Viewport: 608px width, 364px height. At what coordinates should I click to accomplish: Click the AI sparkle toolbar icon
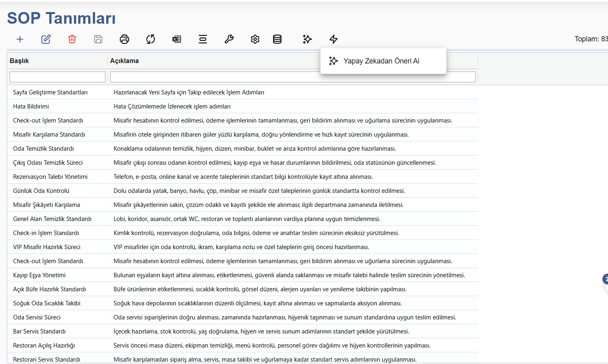pyautogui.click(x=307, y=39)
